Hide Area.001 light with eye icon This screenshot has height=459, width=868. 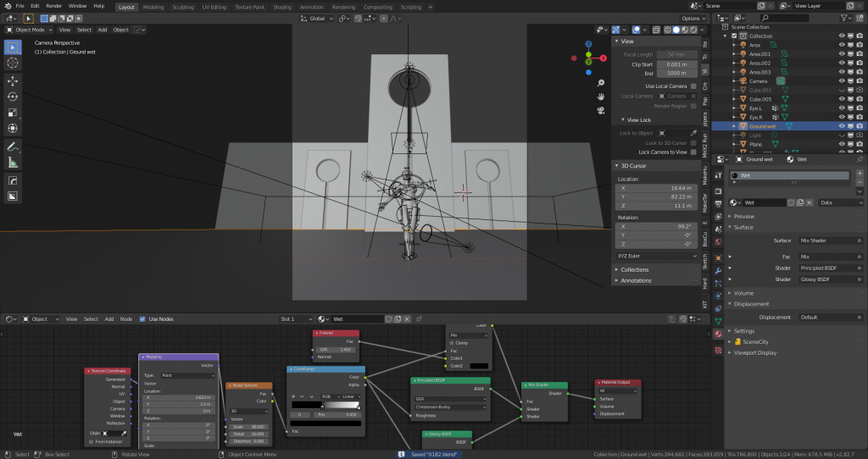[x=842, y=54]
